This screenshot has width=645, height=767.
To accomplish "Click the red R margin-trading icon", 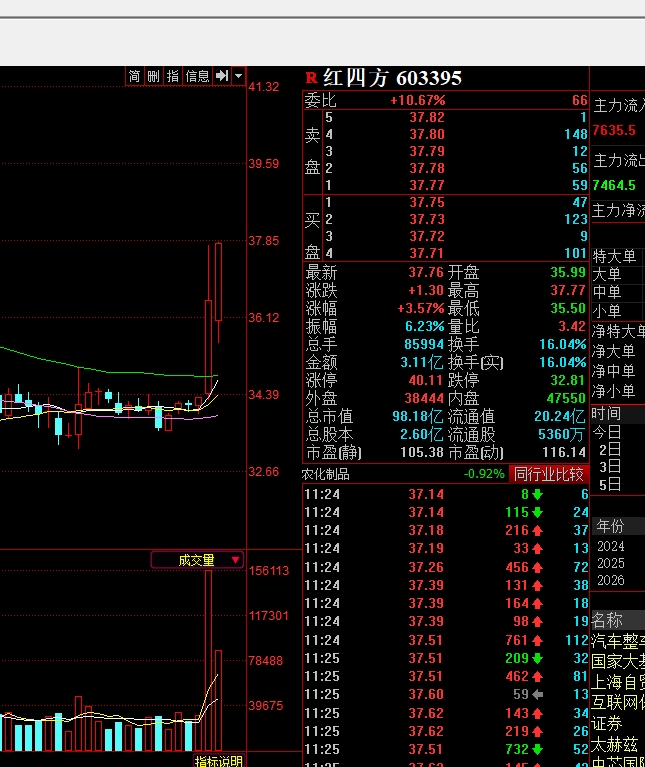I will click(311, 78).
